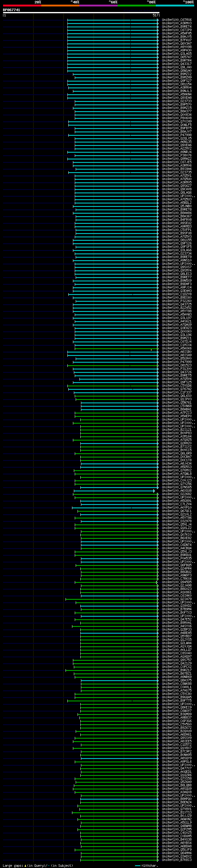Click the cyan alignment bar for UniRef100_C6TMX6
Image resolution: width=197 pixels, height=868 pixels.
tap(113, 20)
